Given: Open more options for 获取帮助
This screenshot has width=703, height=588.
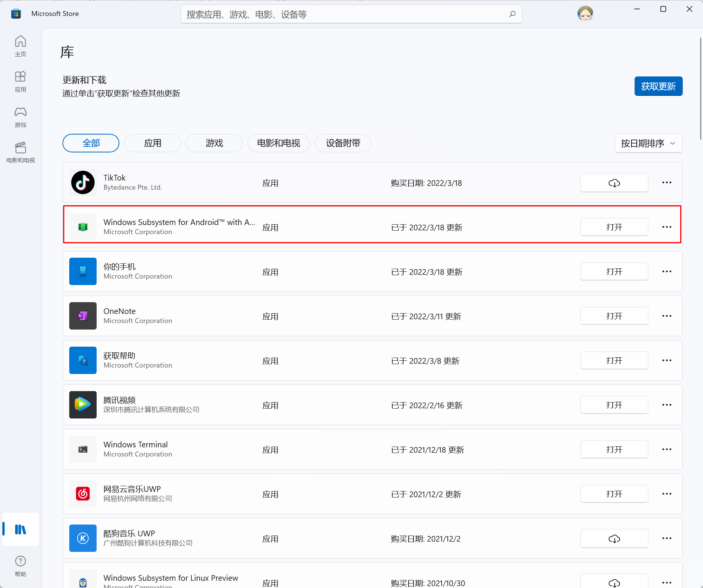Looking at the screenshot, I should pyautogui.click(x=667, y=361).
